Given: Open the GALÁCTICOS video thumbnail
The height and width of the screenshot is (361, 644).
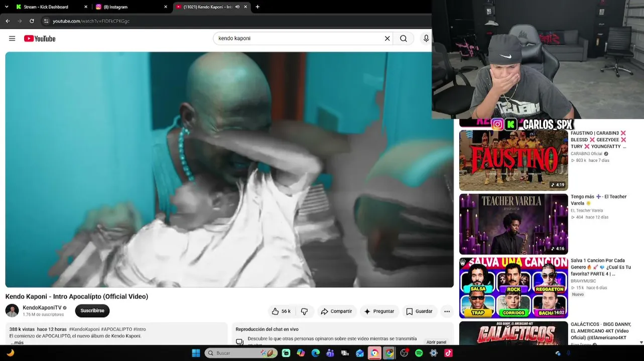Looking at the screenshot, I should 513,333.
